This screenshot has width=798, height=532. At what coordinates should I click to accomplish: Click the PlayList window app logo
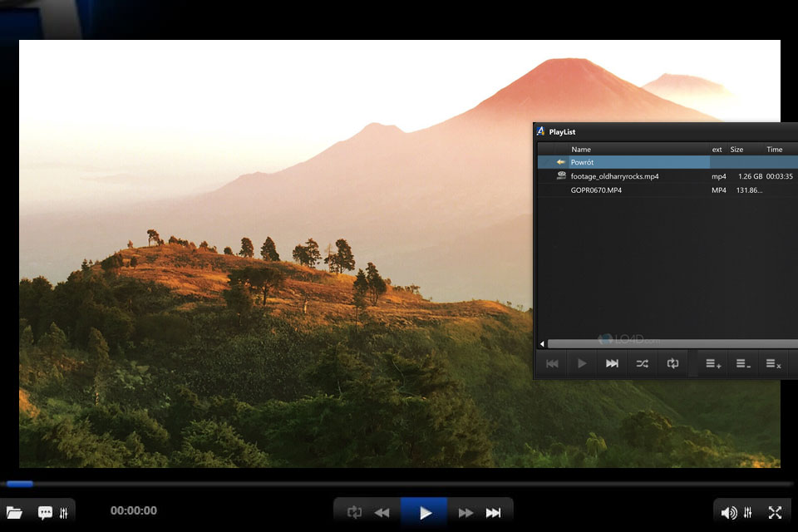tap(540, 131)
